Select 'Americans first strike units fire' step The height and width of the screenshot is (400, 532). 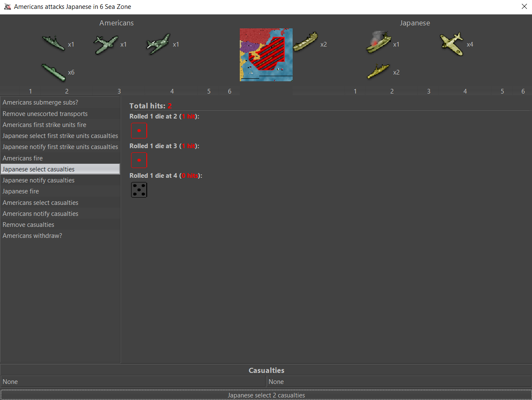click(x=44, y=125)
